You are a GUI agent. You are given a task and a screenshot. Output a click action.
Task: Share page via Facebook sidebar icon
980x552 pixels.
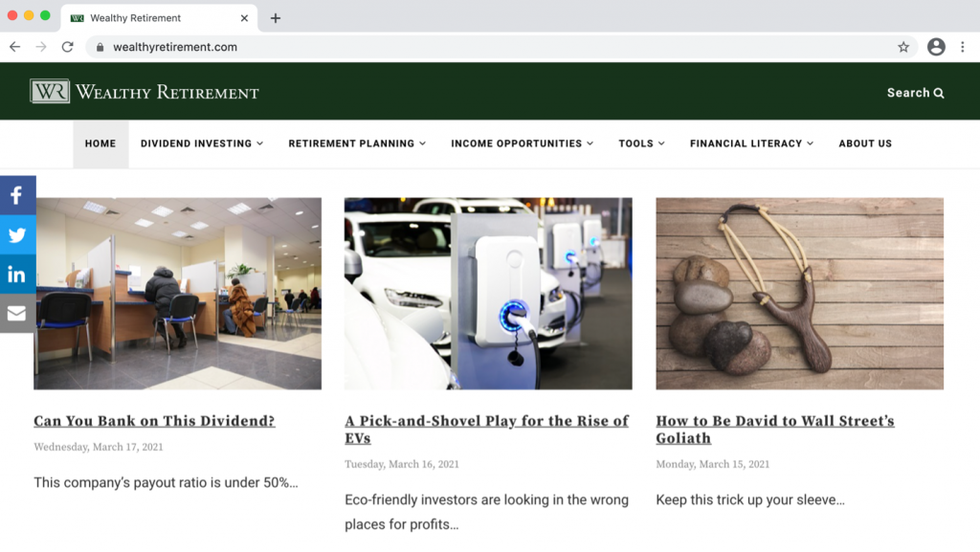[17, 195]
